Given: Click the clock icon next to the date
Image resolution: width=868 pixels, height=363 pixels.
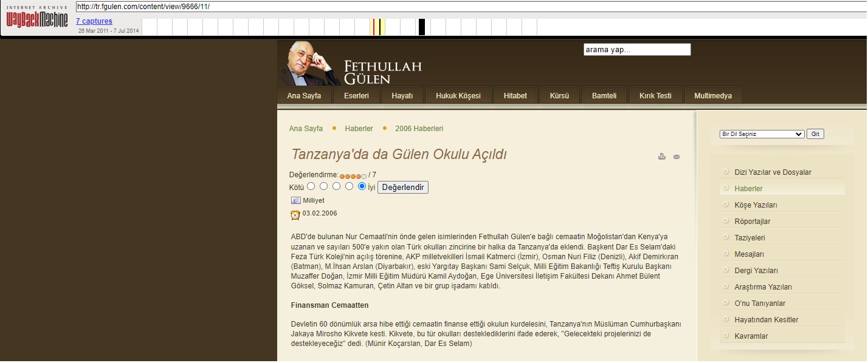Looking at the screenshot, I should [x=295, y=214].
